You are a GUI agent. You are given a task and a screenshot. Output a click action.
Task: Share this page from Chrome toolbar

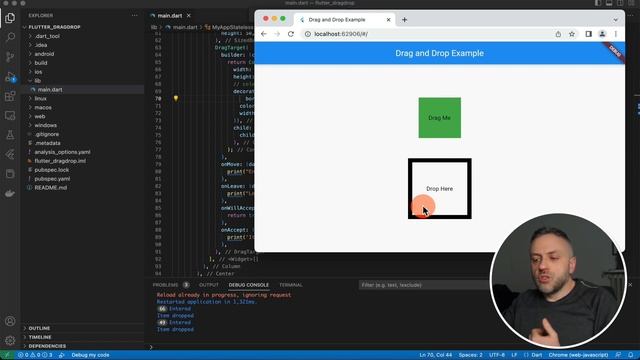(x=558, y=34)
